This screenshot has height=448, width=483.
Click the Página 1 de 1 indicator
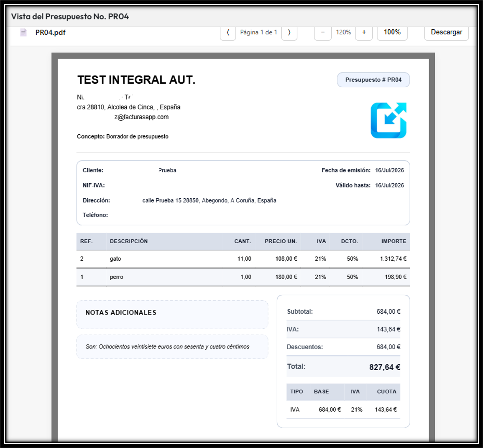point(258,32)
